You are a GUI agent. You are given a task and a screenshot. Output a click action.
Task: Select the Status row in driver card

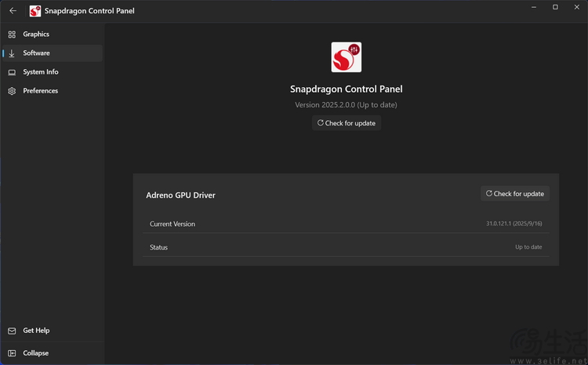pyautogui.click(x=345, y=247)
